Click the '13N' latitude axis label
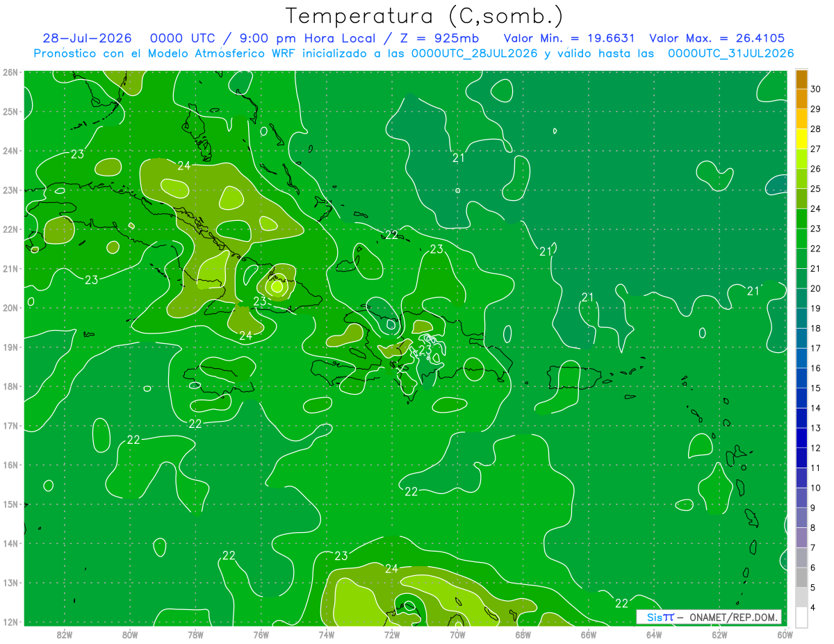This screenshot has height=644, width=834. (x=10, y=583)
